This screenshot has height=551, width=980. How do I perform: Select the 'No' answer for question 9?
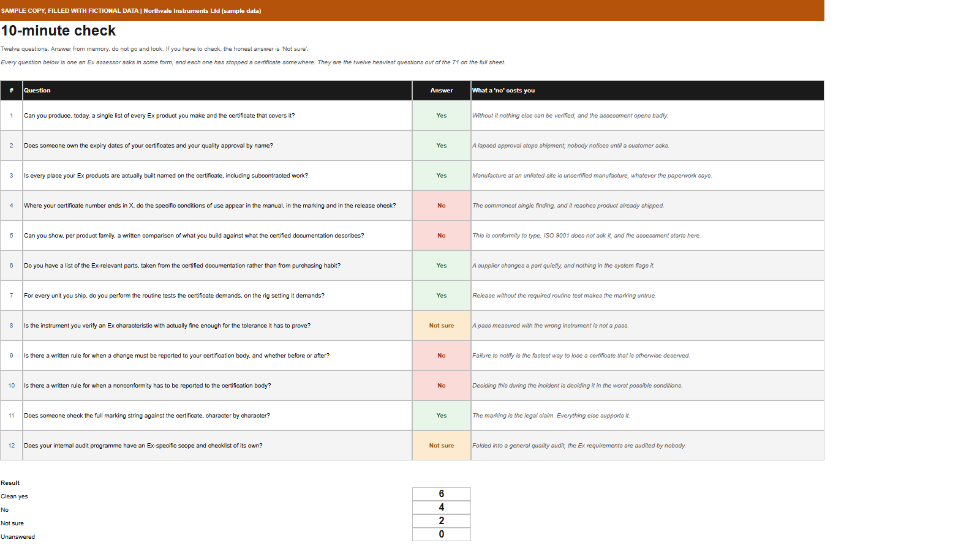[442, 356]
